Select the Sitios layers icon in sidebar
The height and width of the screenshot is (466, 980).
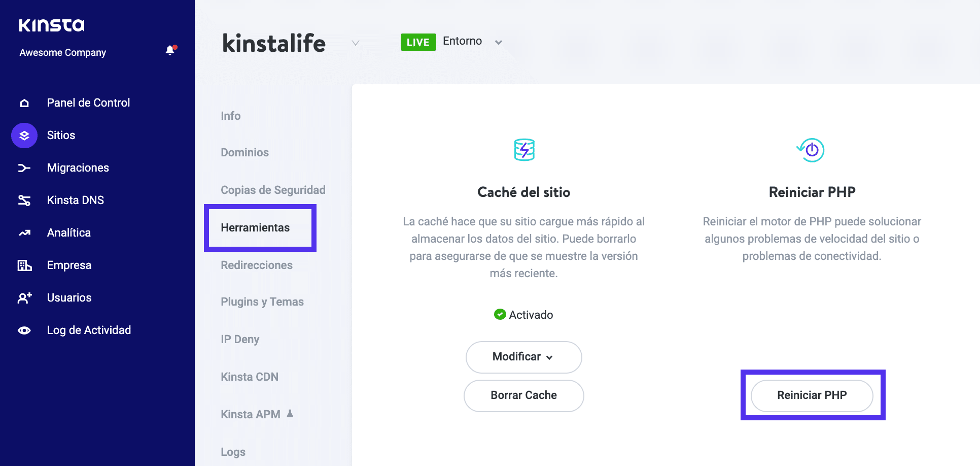pyautogui.click(x=24, y=135)
